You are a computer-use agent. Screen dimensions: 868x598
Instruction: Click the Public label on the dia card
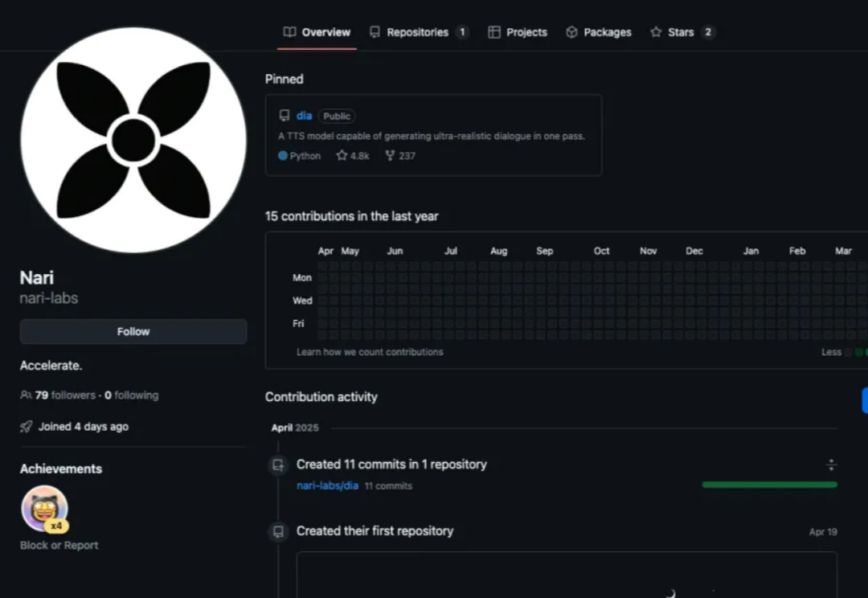337,117
